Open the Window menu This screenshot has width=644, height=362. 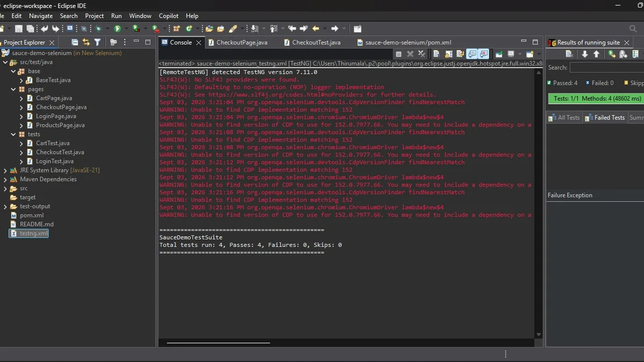point(140,16)
